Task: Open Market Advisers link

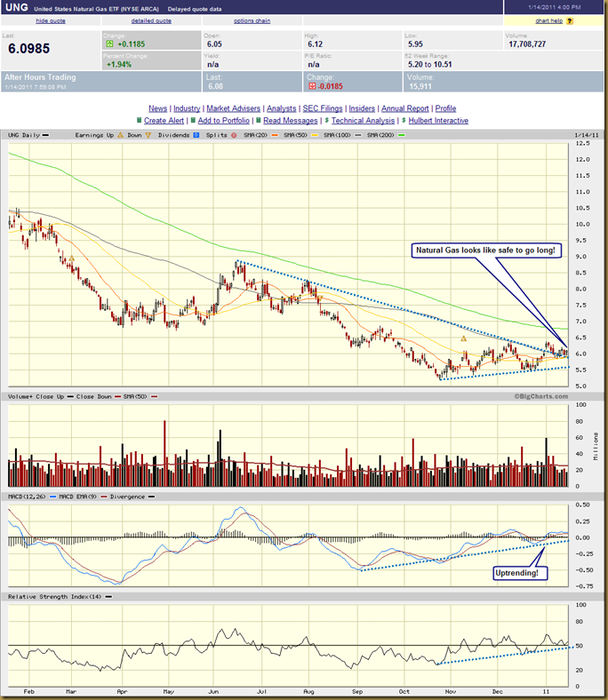Action: [233, 108]
